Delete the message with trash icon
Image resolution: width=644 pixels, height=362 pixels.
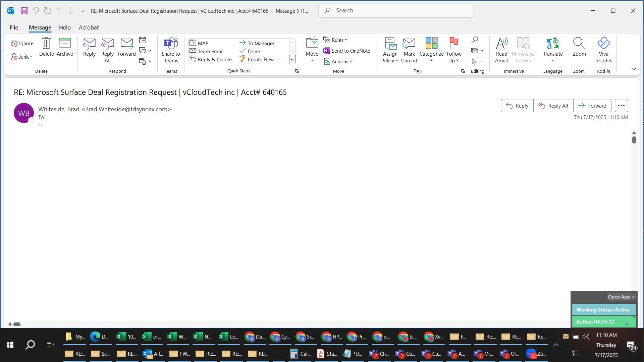coord(46,47)
